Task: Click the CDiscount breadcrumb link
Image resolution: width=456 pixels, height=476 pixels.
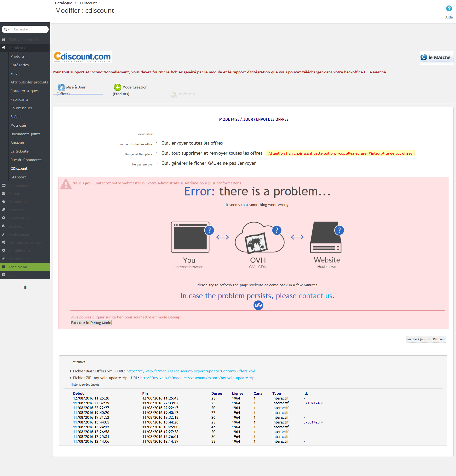Action: pyautogui.click(x=88, y=3)
